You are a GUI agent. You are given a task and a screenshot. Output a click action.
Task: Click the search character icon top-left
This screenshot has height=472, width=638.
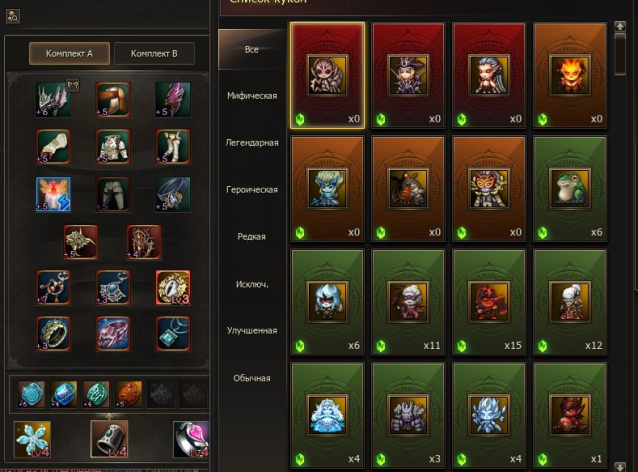point(13,17)
